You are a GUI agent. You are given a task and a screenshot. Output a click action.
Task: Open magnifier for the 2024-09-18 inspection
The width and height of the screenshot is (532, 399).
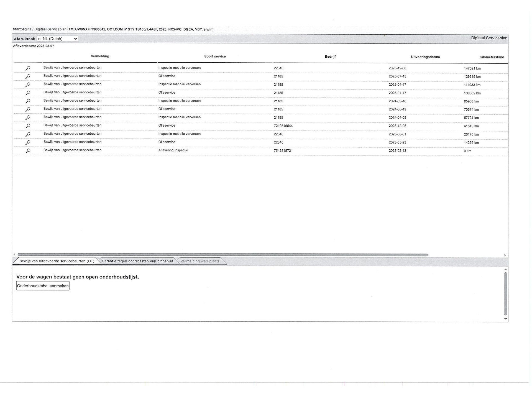(28, 101)
